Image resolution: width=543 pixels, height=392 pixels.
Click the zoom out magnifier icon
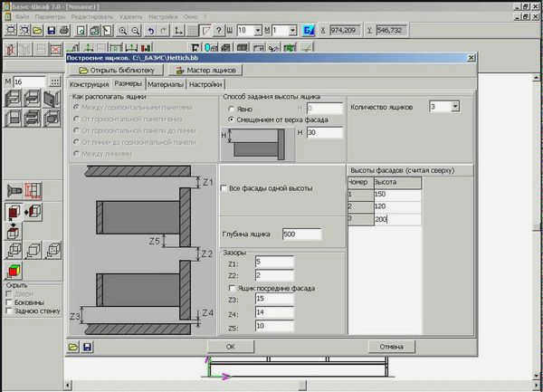(x=136, y=31)
